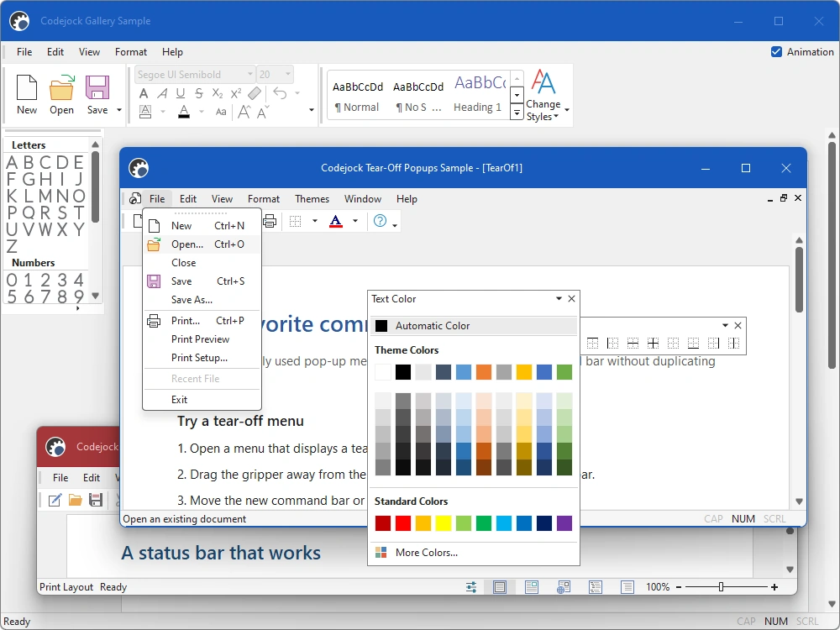Screen dimensions: 840x630
Task: Pick the yellow standard color swatch
Action: [443, 522]
